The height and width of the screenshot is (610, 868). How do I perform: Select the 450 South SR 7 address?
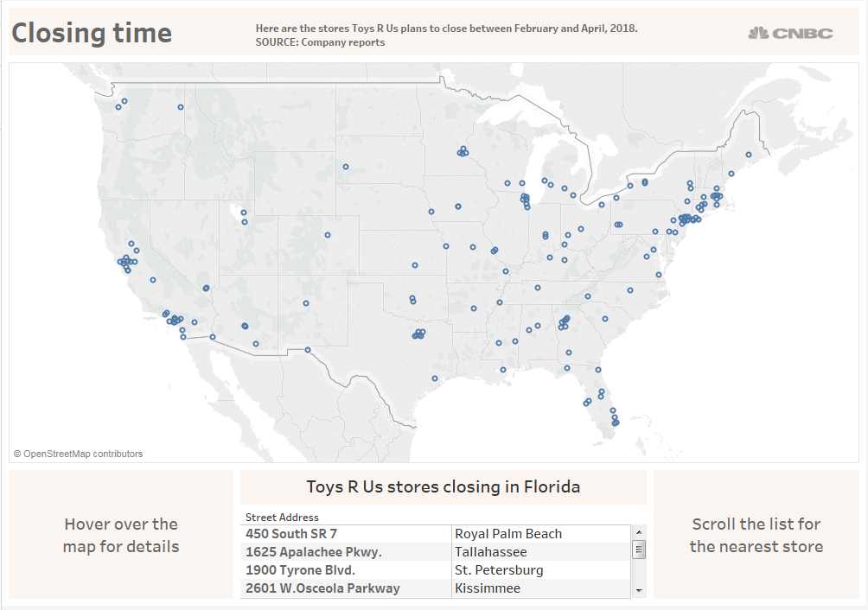coord(291,534)
